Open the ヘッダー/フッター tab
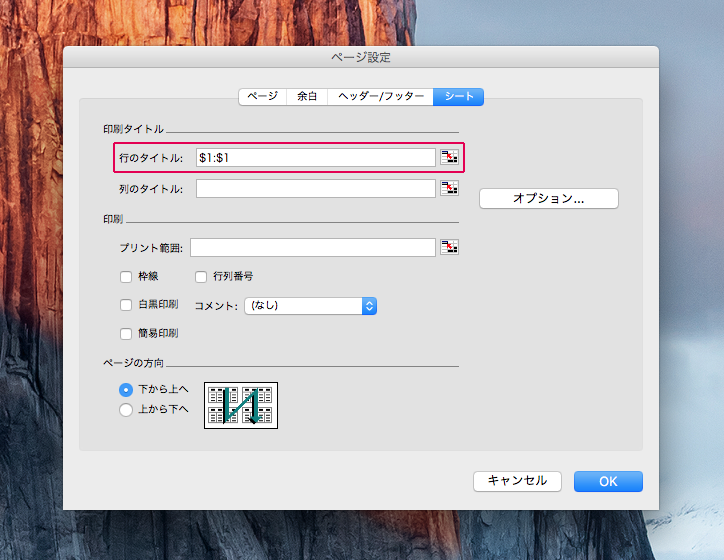This screenshot has width=724, height=560. [380, 96]
